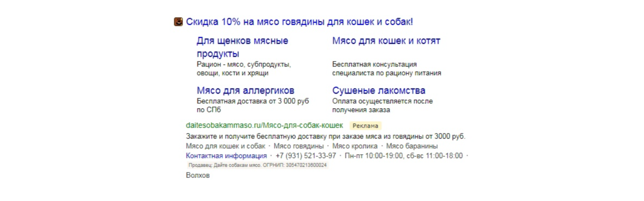Click the 'Мясо говядины' text

[x=299, y=146]
